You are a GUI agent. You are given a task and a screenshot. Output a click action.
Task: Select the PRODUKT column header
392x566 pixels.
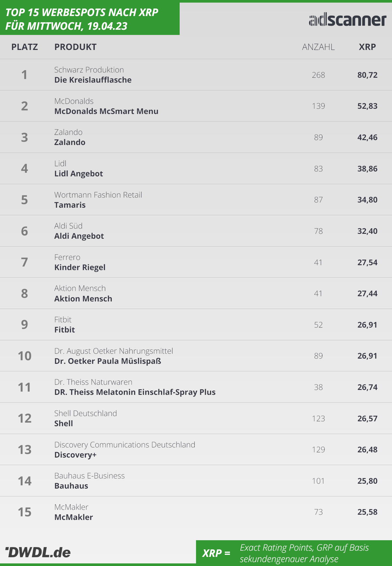coord(75,47)
